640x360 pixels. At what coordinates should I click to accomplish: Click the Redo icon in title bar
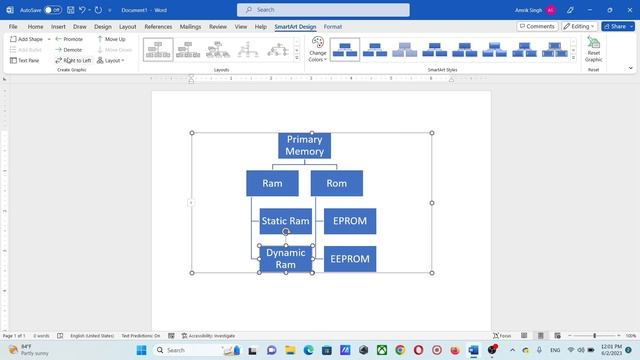click(98, 10)
